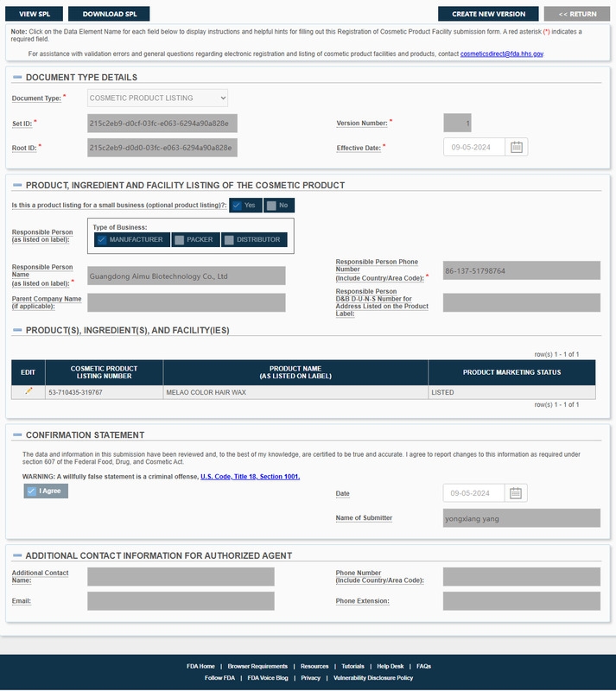The height and width of the screenshot is (691, 616).
Task: Collapse the Confirmation Statement section
Action: 17,434
